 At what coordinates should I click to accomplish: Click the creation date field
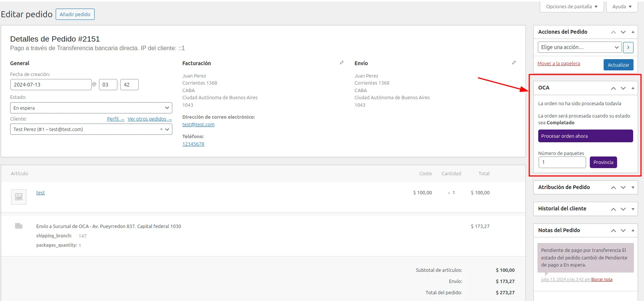coord(51,85)
